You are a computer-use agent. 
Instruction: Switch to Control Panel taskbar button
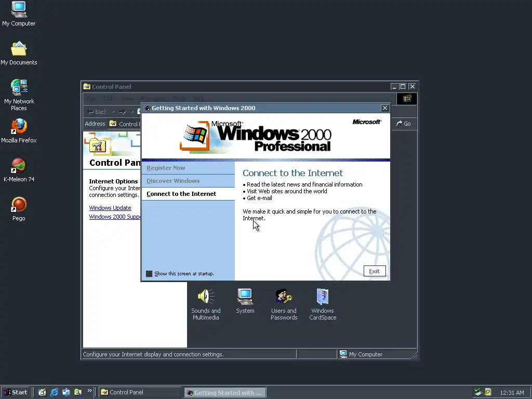pos(140,392)
